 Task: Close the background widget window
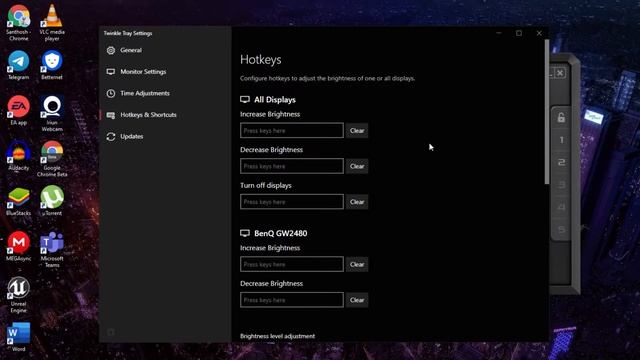tap(560, 73)
